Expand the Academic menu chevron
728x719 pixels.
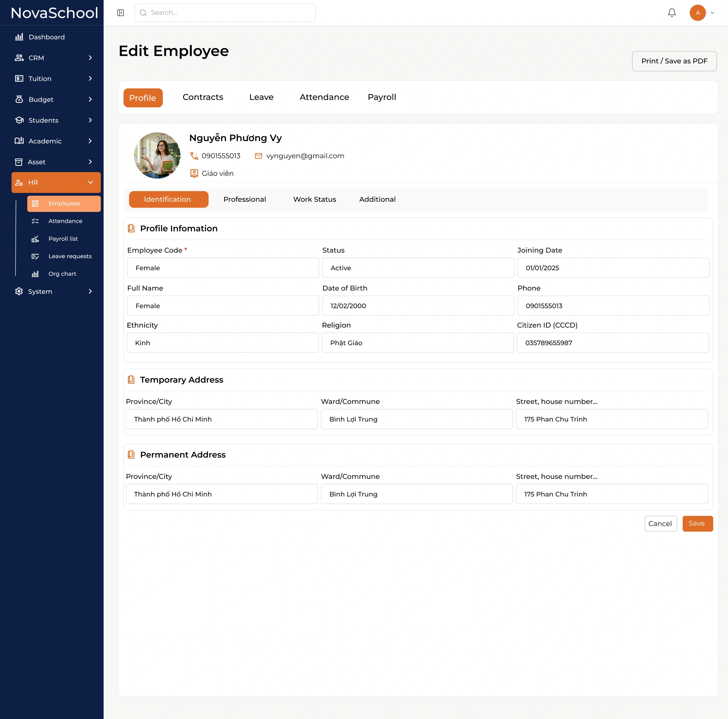coord(90,141)
